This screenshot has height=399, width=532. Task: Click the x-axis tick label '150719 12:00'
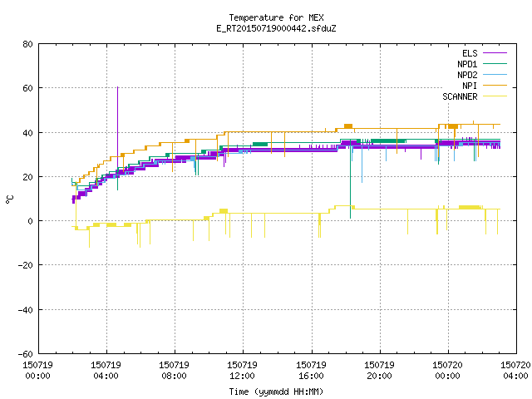click(242, 370)
